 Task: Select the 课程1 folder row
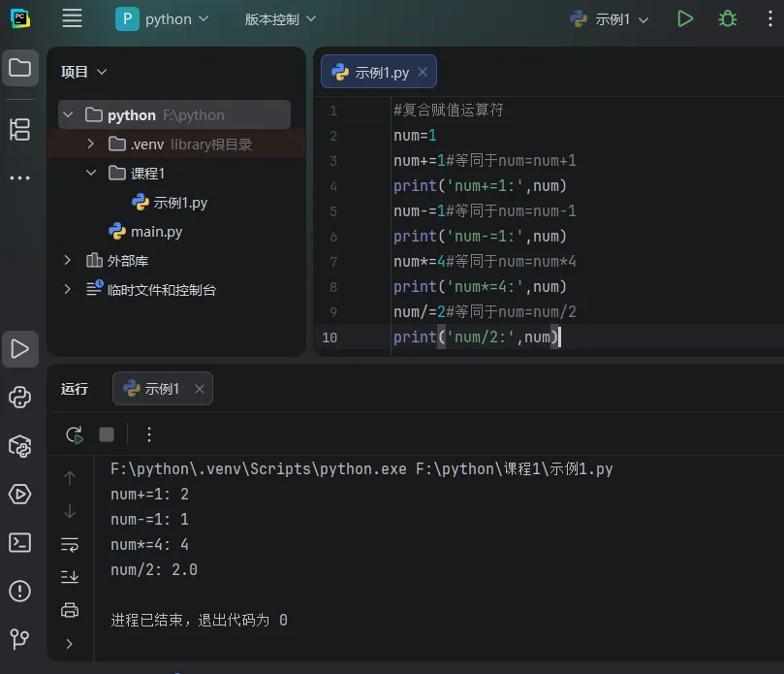click(x=176, y=174)
